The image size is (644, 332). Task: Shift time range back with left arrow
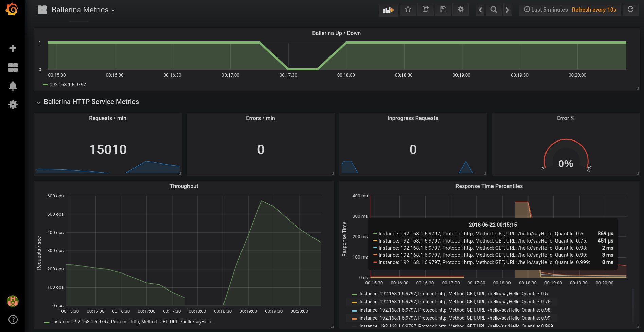pos(480,10)
